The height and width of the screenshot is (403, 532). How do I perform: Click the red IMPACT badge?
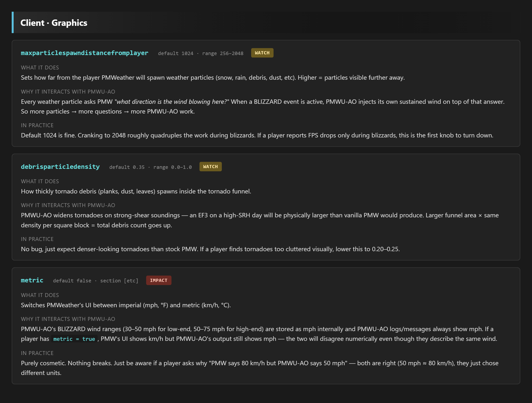pos(159,280)
